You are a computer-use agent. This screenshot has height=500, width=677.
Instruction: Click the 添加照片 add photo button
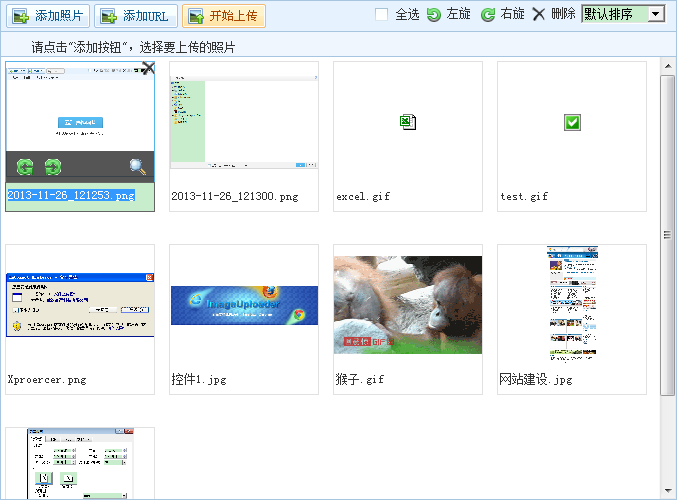point(48,16)
